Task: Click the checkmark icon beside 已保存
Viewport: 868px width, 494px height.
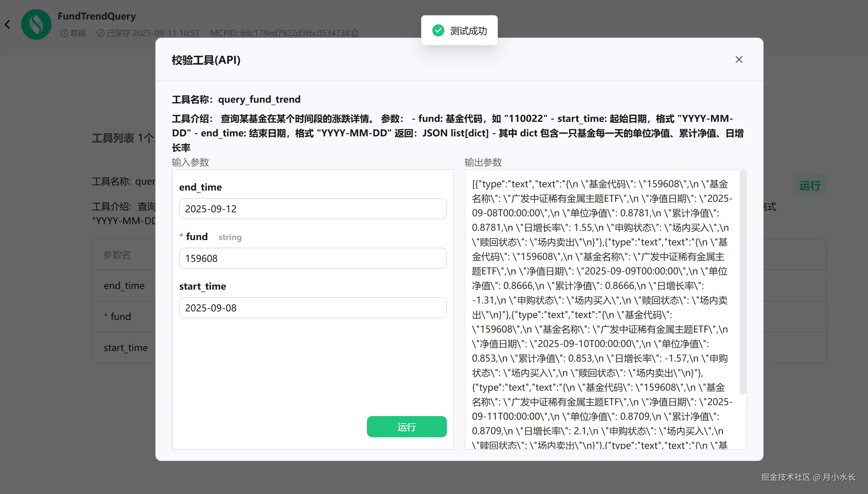Action: click(100, 33)
